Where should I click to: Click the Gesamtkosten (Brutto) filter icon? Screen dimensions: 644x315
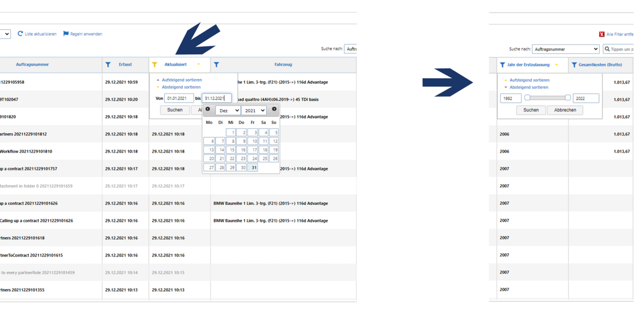click(574, 65)
